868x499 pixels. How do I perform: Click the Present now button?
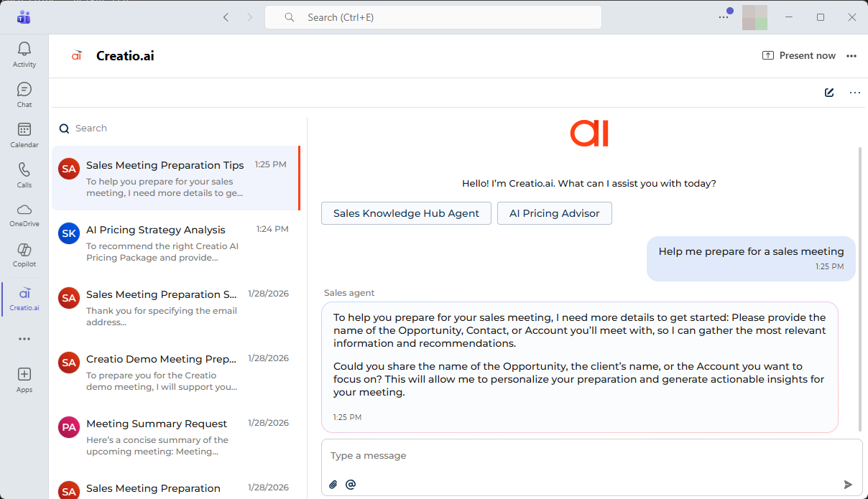[799, 56]
